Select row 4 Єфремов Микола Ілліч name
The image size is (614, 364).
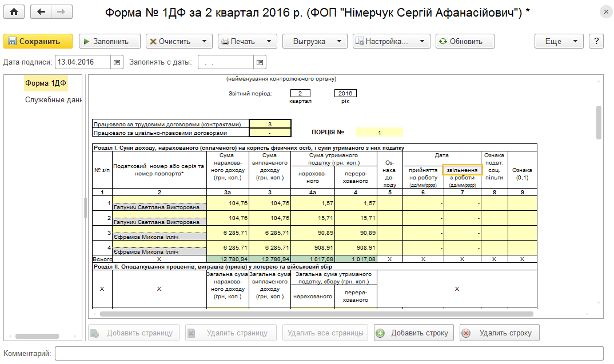(x=160, y=251)
